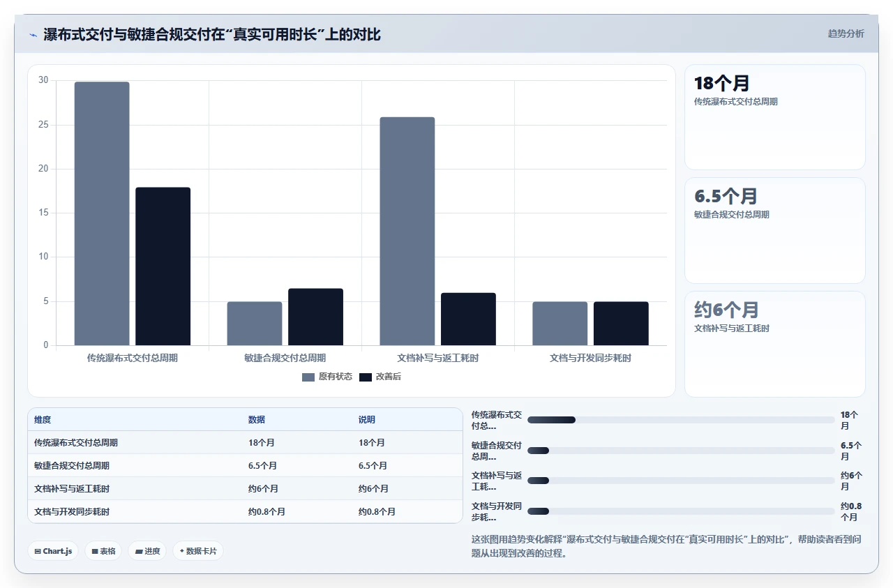Click the 改善后 bar for 传统瀑布式交付总周期
893x588 pixels.
163,266
